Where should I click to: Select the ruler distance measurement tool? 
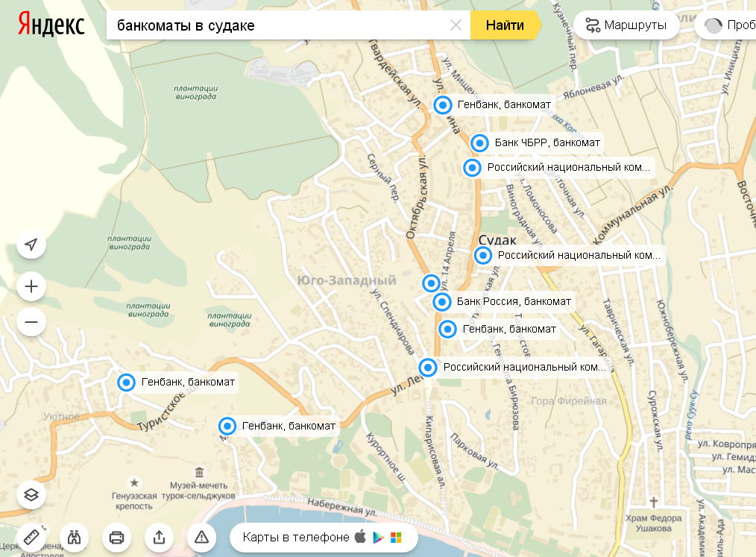pyautogui.click(x=31, y=537)
